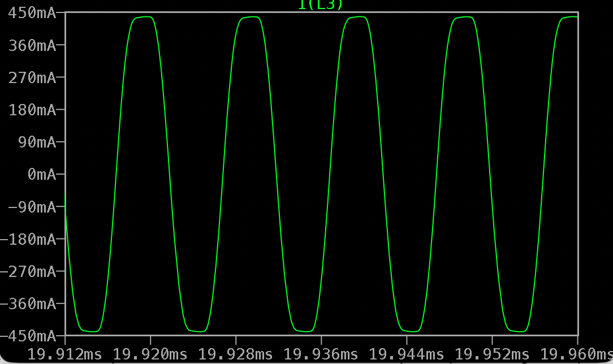This screenshot has width=613, height=364.
Task: Click the -450mA axis label
Action: point(28,336)
